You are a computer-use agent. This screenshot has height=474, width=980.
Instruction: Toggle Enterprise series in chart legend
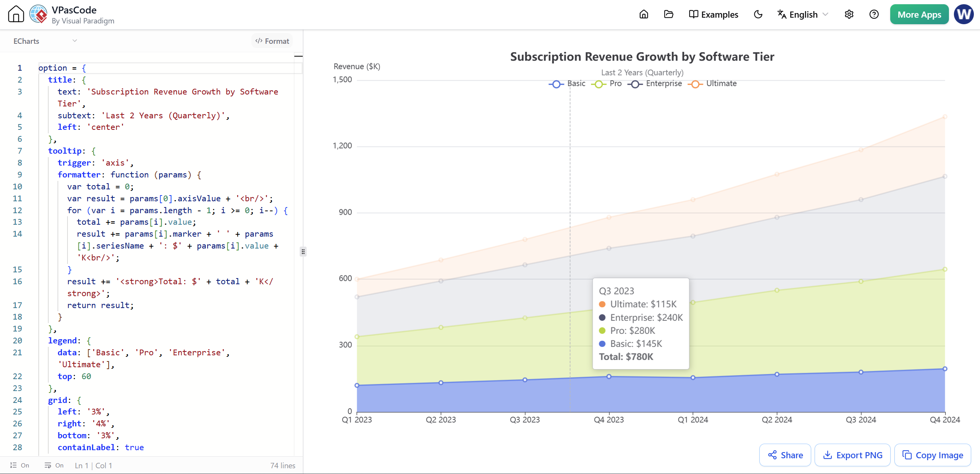tap(655, 84)
